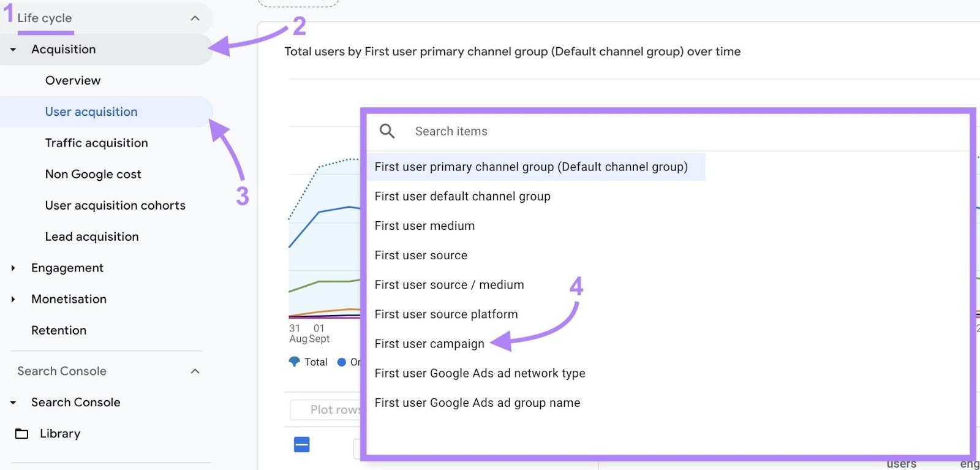Expand the Monetisation tree arrow
This screenshot has height=470, width=980.
[x=13, y=299]
